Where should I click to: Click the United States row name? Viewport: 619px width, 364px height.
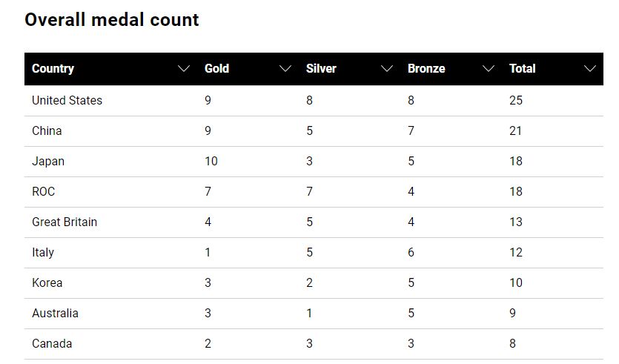tap(67, 101)
